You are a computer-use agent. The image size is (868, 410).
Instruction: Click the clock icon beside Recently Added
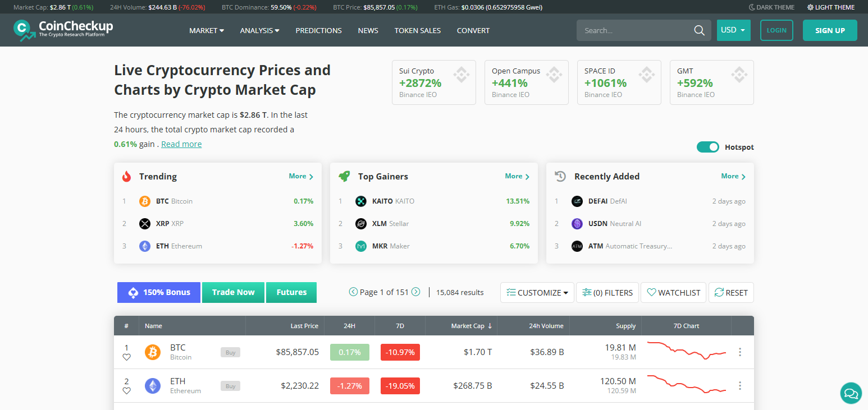coord(560,176)
